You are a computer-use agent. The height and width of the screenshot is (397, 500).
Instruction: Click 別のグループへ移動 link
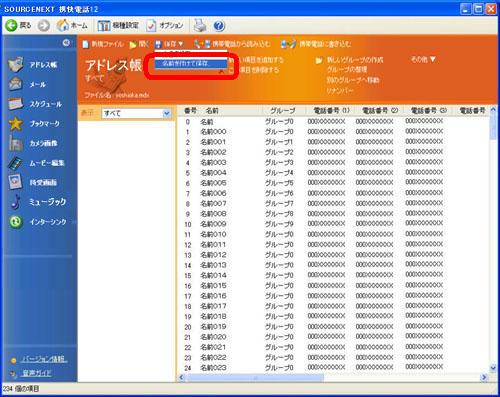point(353,80)
